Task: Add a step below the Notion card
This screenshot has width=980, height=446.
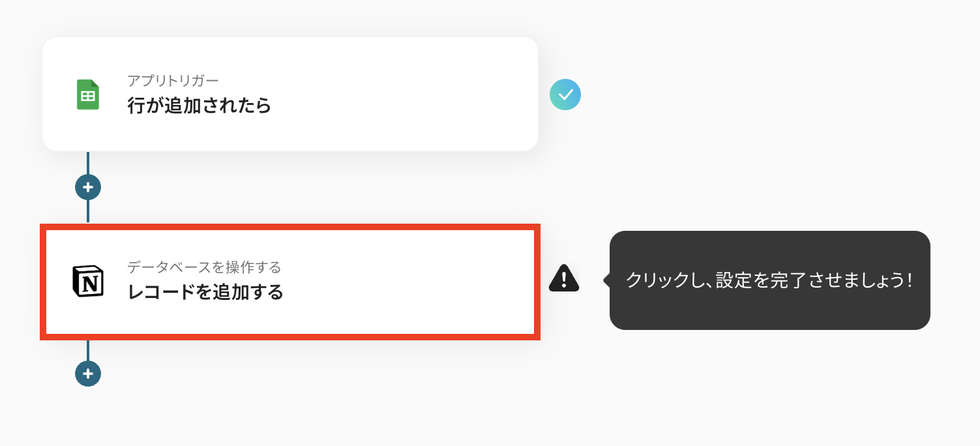Action: [88, 374]
